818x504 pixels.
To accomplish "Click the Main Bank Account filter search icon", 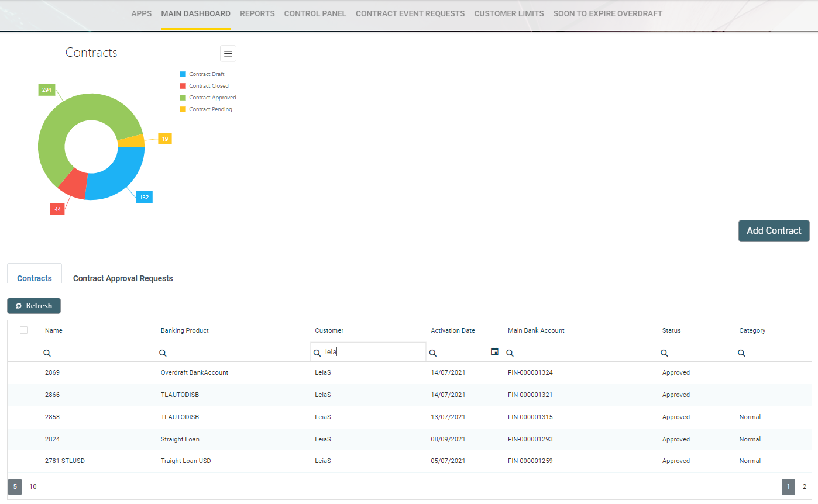I will click(x=510, y=353).
